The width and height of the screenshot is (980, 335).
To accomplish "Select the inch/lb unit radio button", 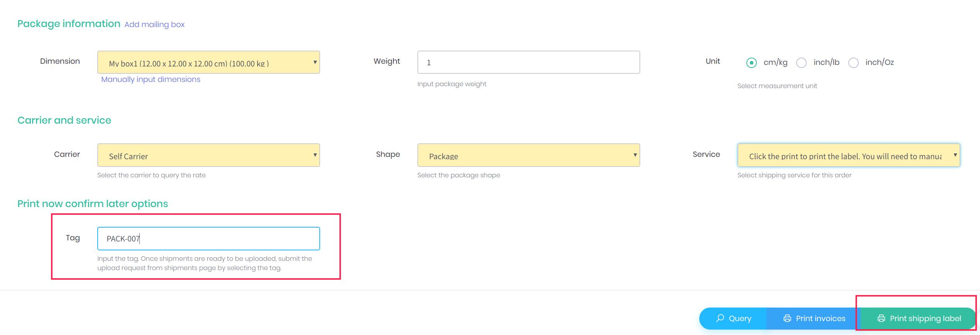I will point(802,63).
